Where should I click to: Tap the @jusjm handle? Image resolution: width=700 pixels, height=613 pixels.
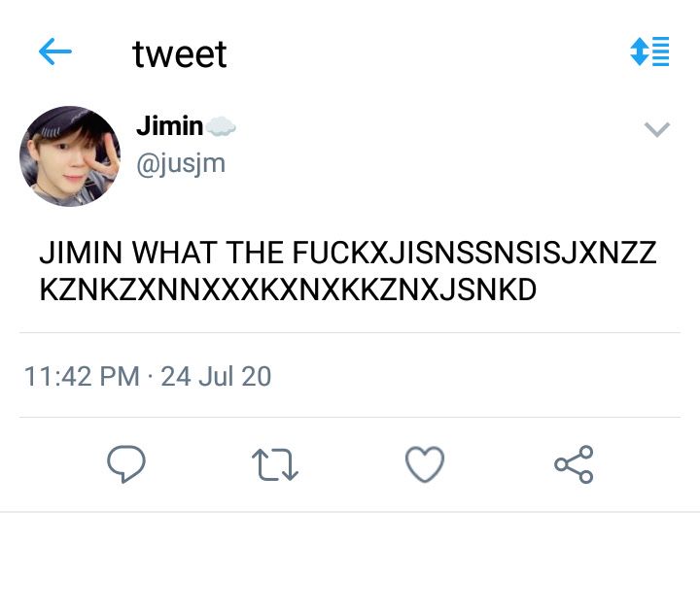pos(181,162)
